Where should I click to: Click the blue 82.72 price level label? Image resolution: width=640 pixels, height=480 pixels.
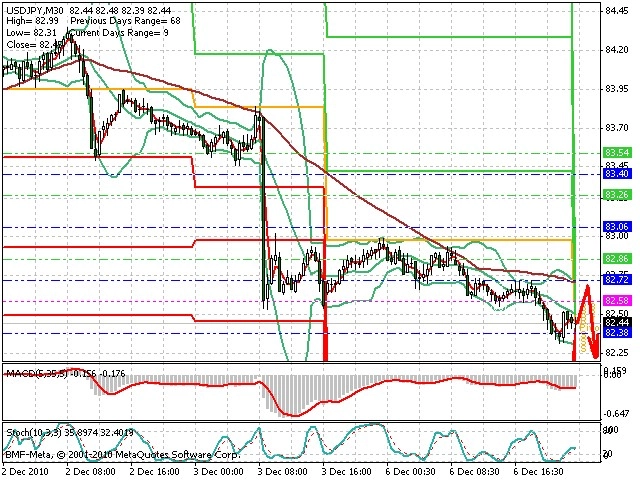617,280
